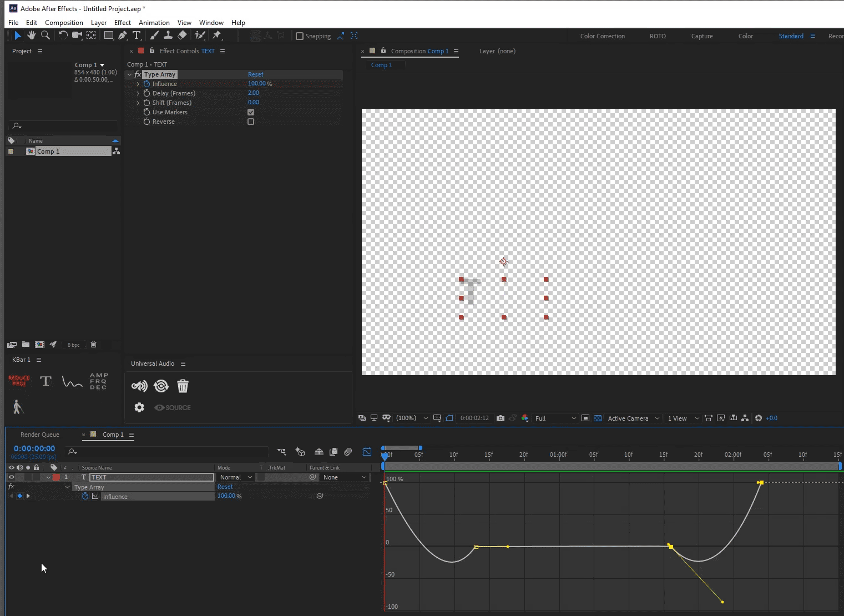
Task: Click Reset link in Effect Controls panel
Action: tap(256, 74)
